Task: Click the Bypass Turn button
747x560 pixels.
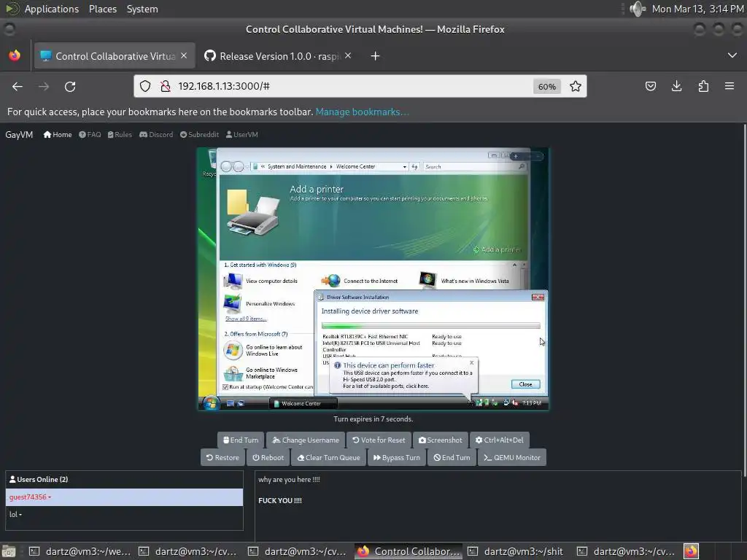Action: [x=397, y=458]
